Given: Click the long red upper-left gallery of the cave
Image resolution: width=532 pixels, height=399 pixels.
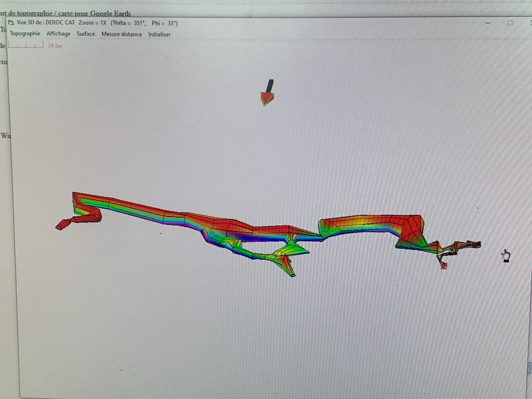Looking at the screenshot, I should tap(133, 206).
